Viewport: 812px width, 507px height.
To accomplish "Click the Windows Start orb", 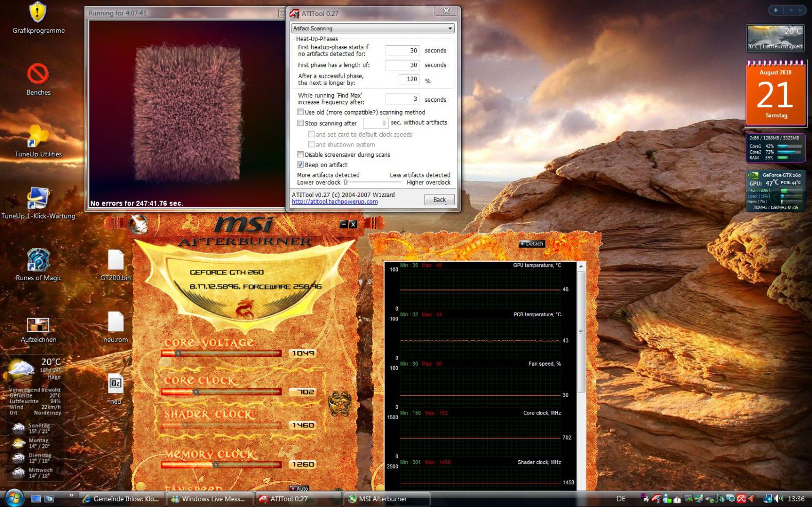I will click(13, 498).
